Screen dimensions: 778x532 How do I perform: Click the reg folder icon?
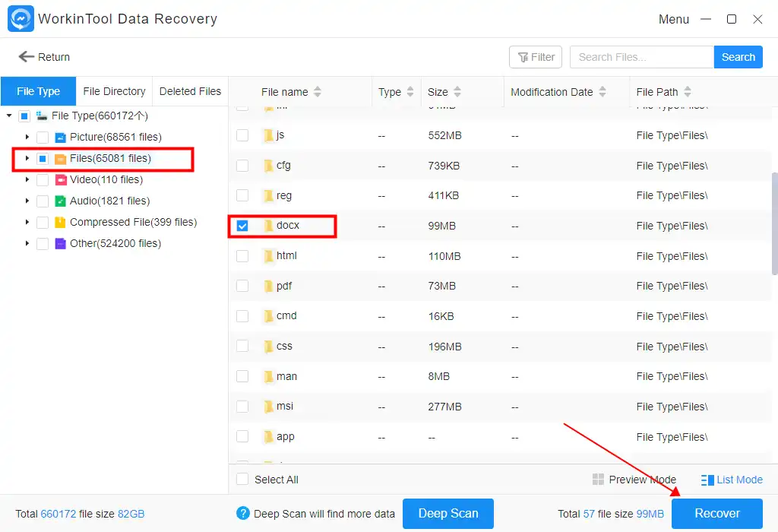pos(268,196)
